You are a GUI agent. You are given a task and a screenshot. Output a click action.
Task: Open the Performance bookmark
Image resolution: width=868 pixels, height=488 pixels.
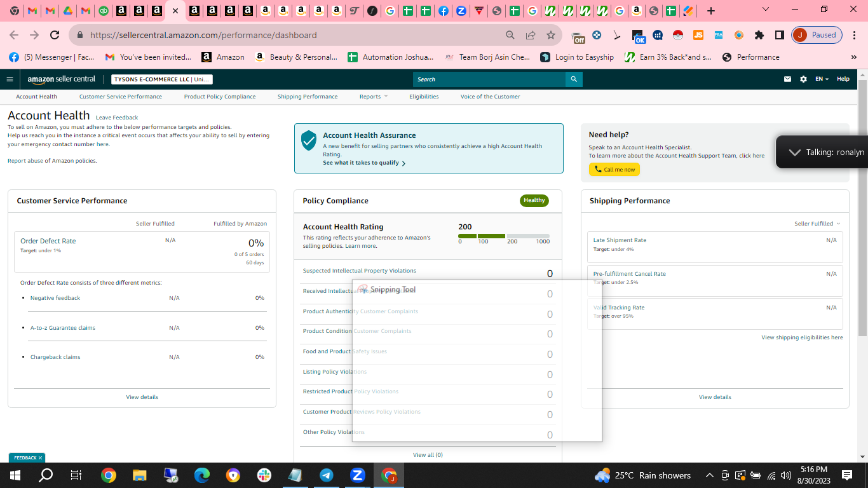[750, 57]
